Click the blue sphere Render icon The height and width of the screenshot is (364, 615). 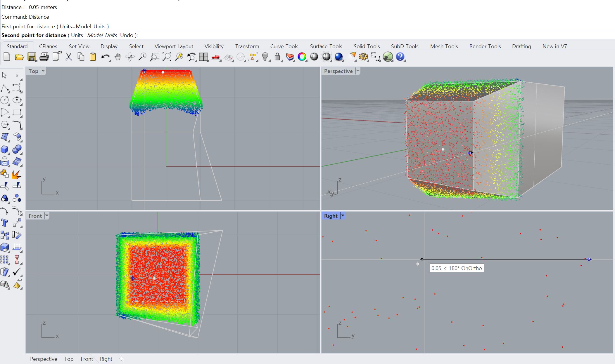click(x=339, y=57)
